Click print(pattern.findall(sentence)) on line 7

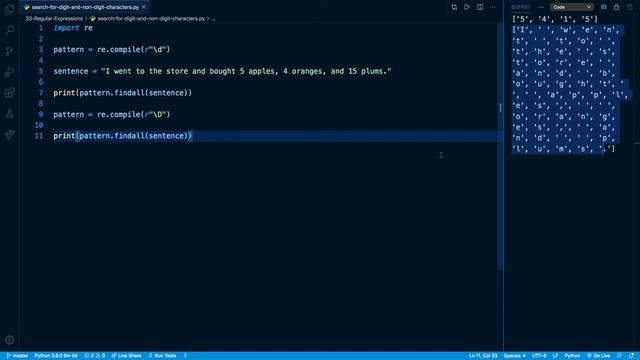click(122, 93)
